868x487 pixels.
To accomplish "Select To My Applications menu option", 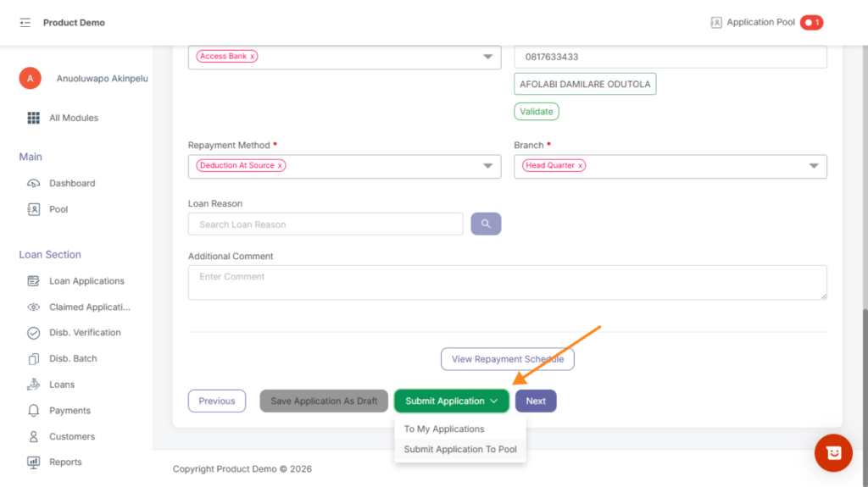I will (444, 429).
